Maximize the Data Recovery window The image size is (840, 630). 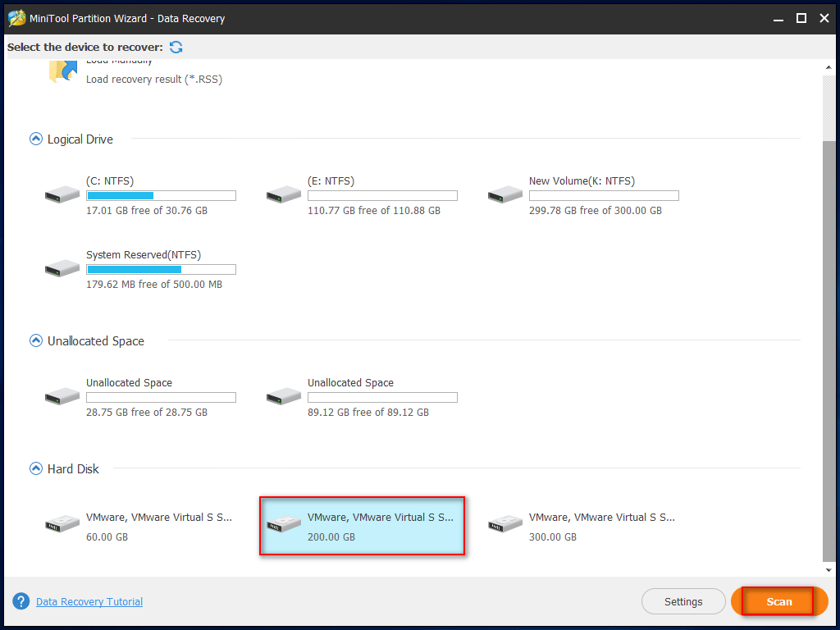tap(801, 19)
